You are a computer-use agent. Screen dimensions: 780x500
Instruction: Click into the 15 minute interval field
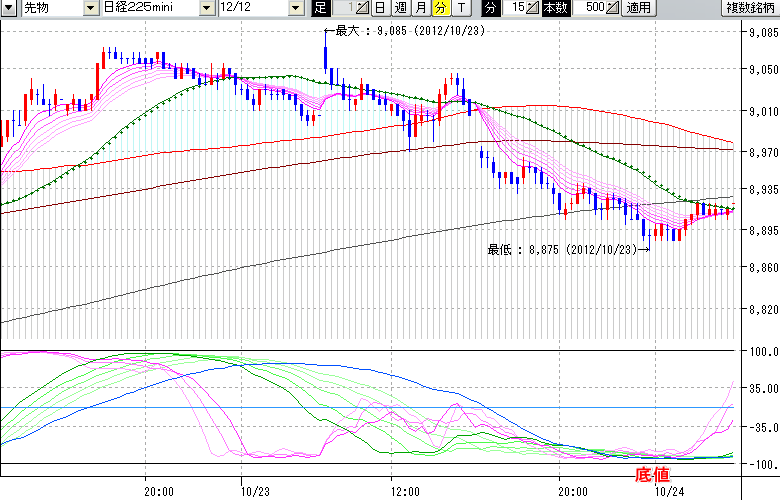[x=513, y=8]
